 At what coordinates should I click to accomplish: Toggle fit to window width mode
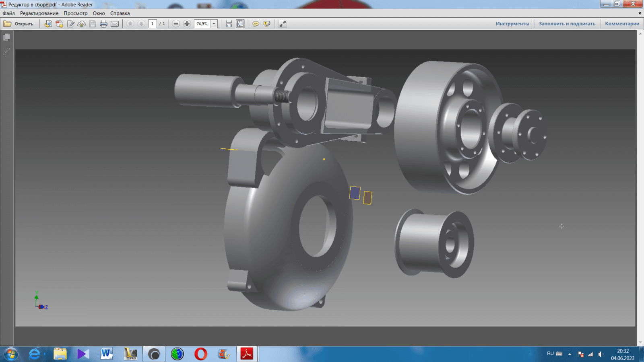[x=229, y=24]
